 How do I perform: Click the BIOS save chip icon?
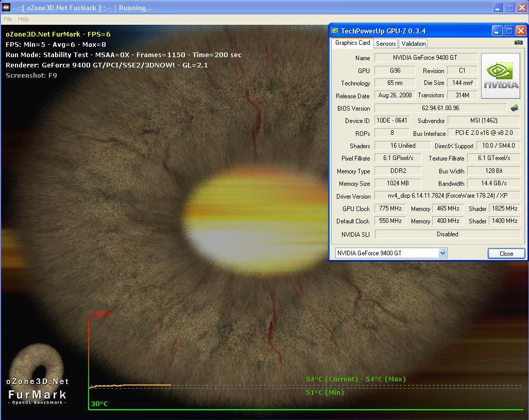tap(515, 108)
